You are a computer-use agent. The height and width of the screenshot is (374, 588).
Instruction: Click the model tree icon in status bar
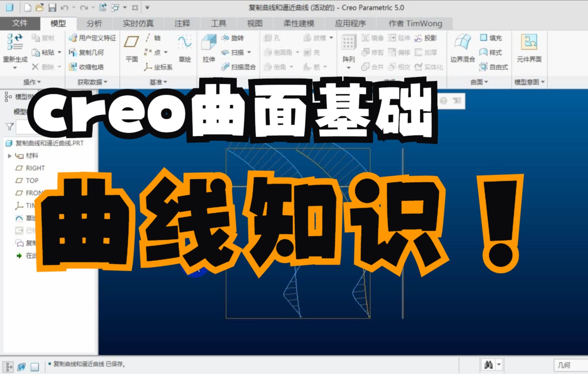tap(9, 366)
